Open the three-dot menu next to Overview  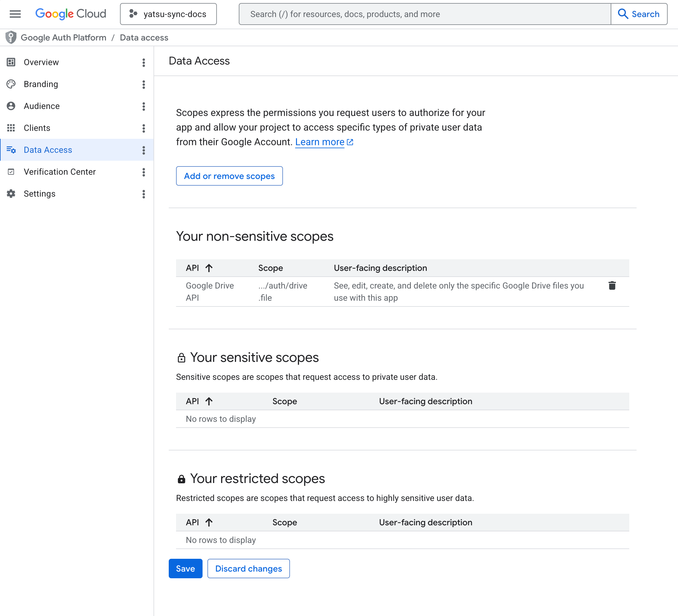pos(143,62)
